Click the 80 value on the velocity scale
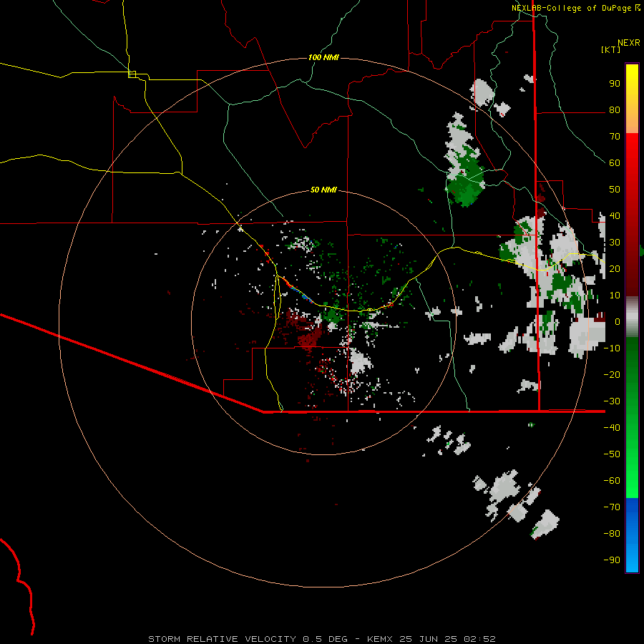This screenshot has width=644, height=644. pos(615,110)
